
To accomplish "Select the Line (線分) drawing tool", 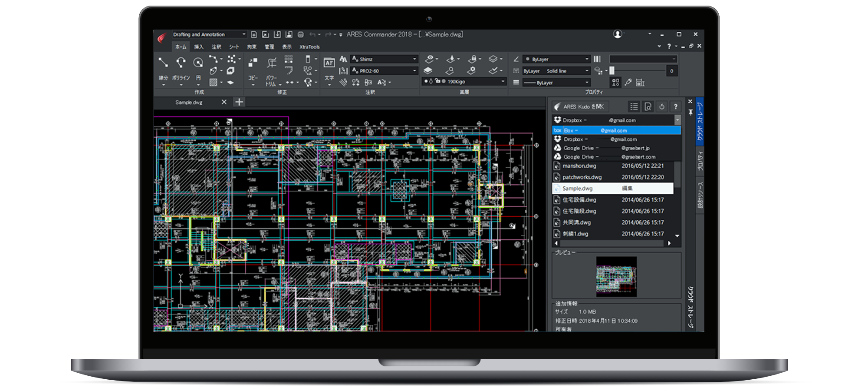I will (x=163, y=63).
